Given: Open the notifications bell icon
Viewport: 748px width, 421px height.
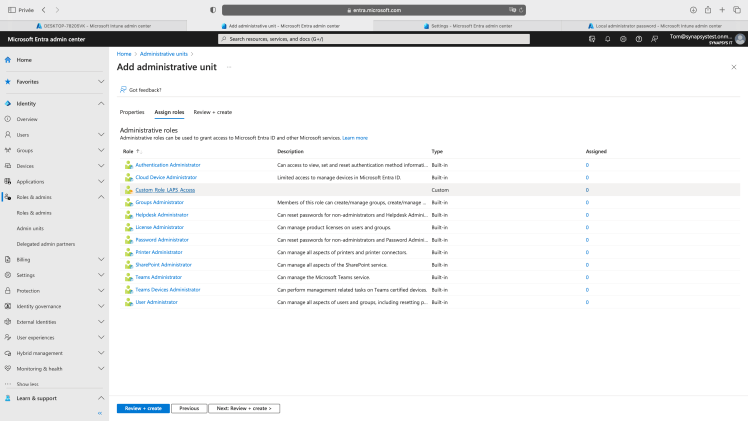Looking at the screenshot, I should [607, 39].
